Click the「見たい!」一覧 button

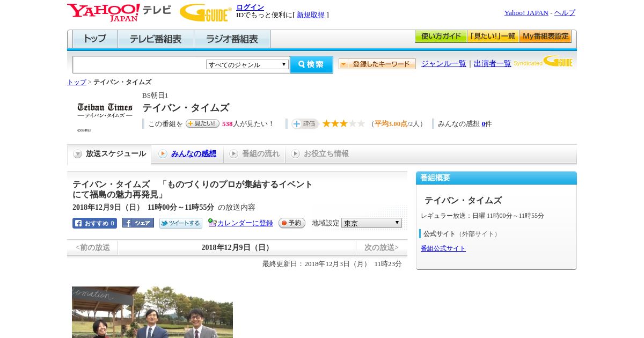tap(493, 36)
